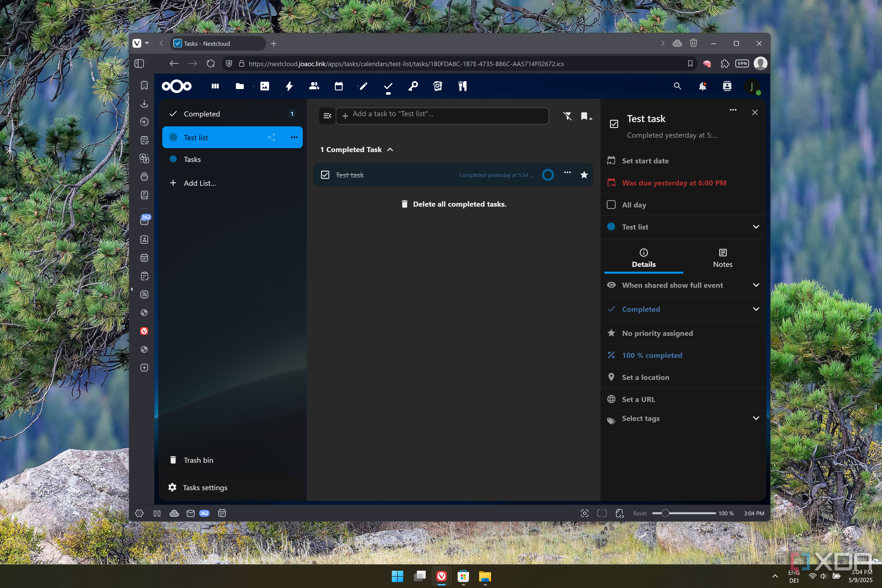Click the Add a task to Test list field

coord(442,116)
